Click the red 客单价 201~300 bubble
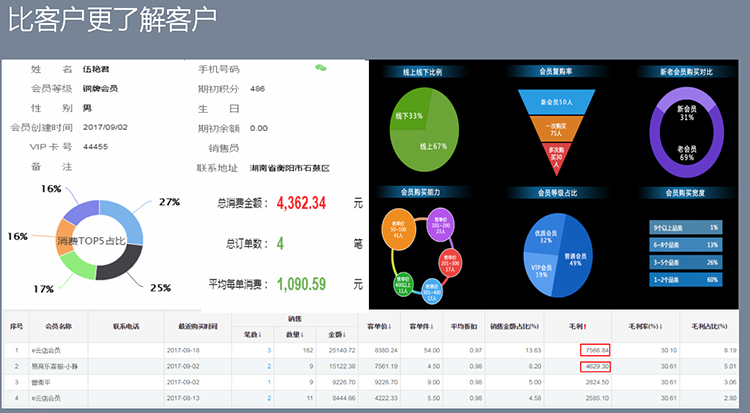This screenshot has width=750, height=413. 449,264
